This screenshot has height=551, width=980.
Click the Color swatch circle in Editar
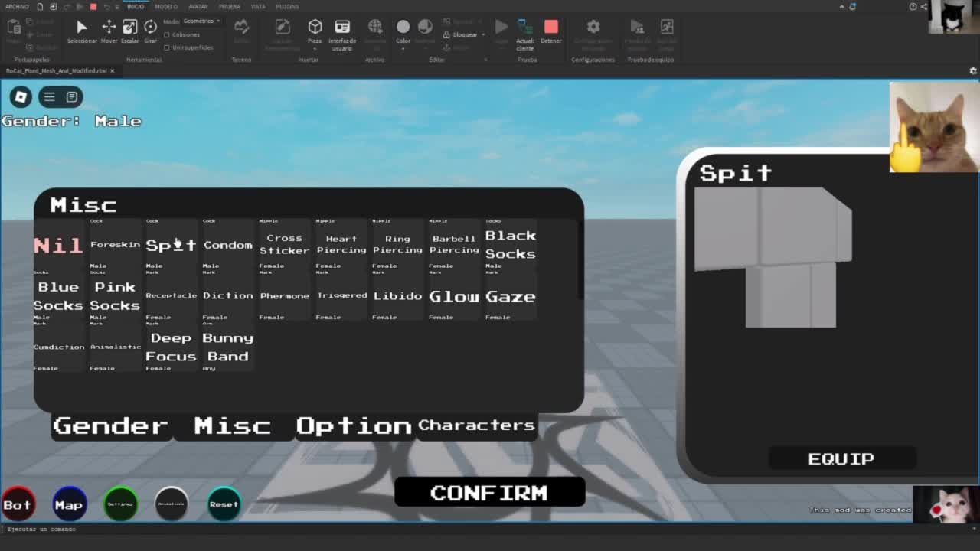(403, 28)
